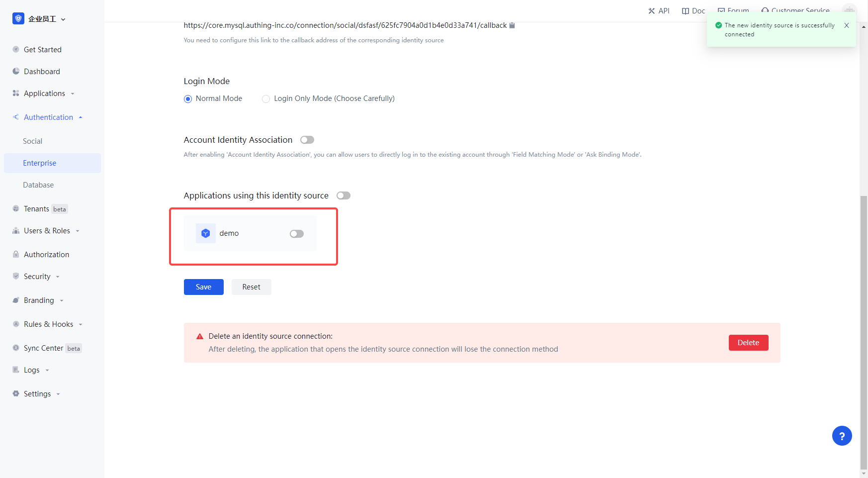Click the copy icon next to callback URL

coord(512,25)
